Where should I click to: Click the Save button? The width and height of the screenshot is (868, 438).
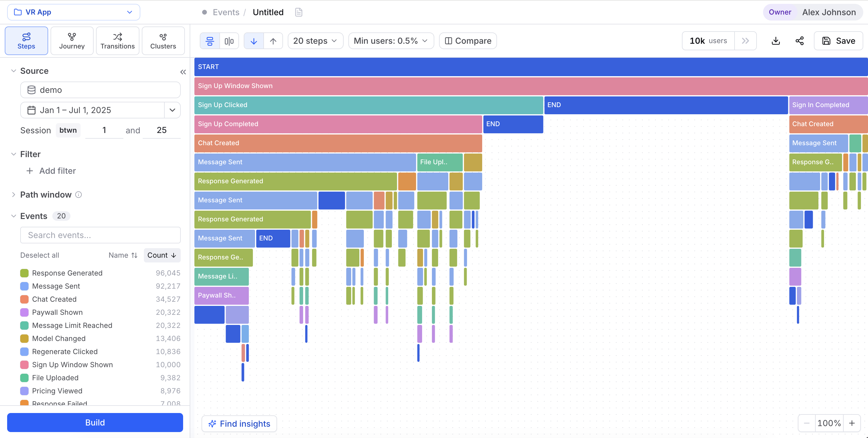coord(838,41)
